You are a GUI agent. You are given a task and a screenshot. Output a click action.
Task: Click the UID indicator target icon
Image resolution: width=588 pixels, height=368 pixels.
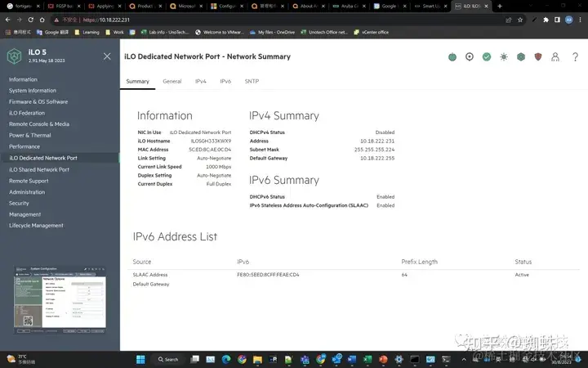coord(470,56)
